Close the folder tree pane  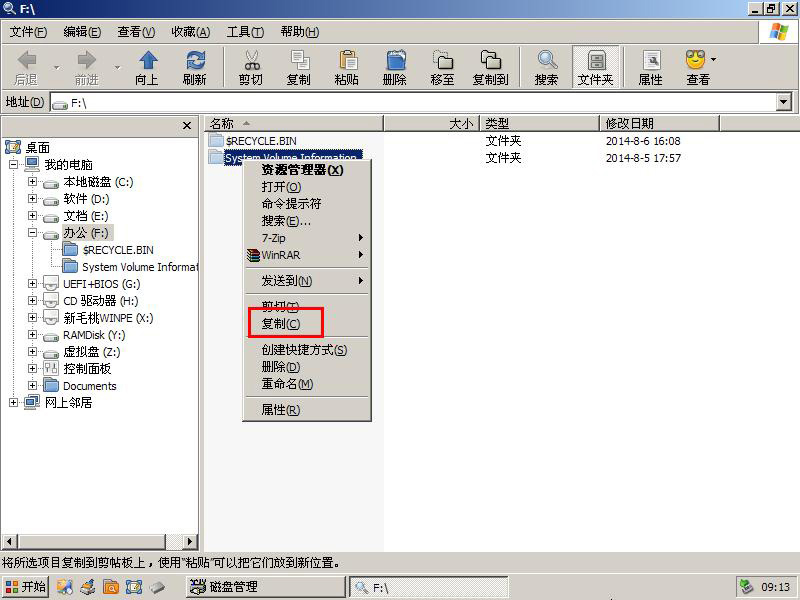pyautogui.click(x=187, y=126)
